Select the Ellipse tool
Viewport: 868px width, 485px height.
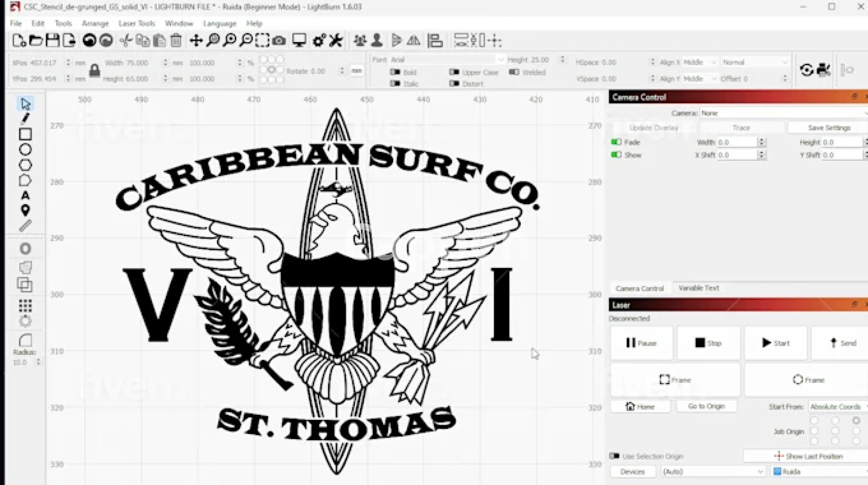click(25, 150)
